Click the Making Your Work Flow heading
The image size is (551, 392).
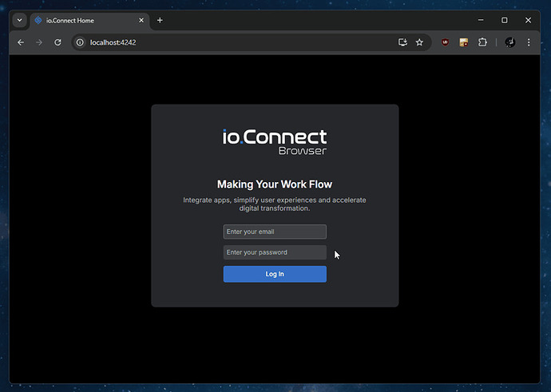pos(275,184)
